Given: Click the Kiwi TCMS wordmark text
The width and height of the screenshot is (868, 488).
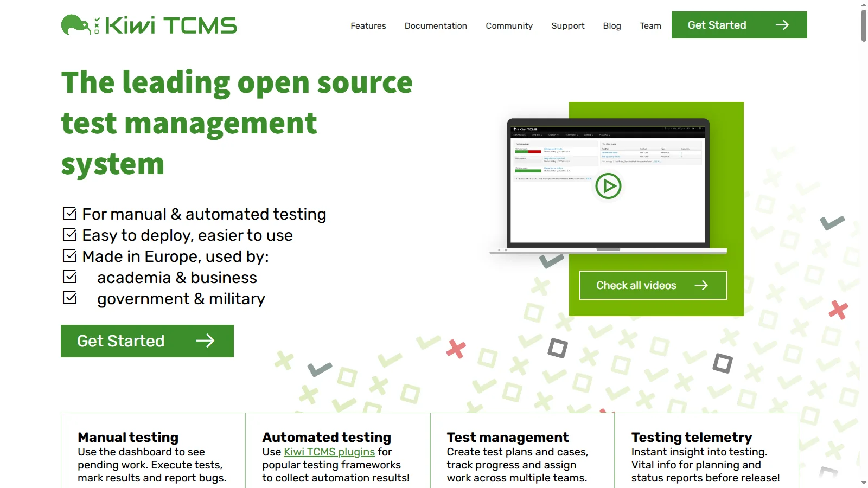Looking at the screenshot, I should 171,25.
